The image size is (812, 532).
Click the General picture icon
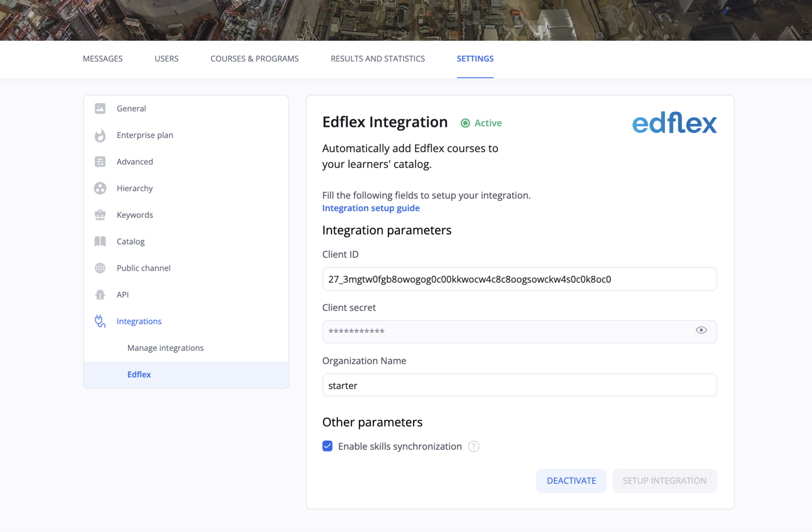100,108
